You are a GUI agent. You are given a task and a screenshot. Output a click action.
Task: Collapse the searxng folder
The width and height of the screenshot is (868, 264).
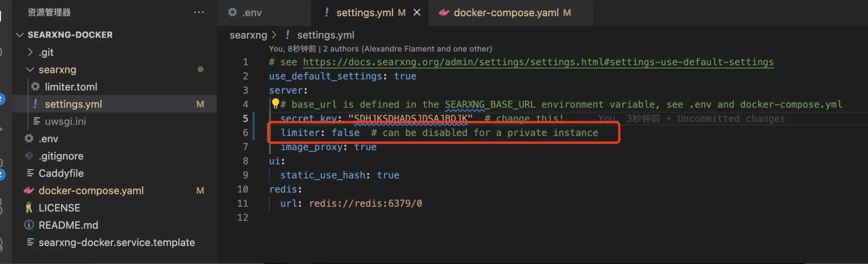point(30,70)
